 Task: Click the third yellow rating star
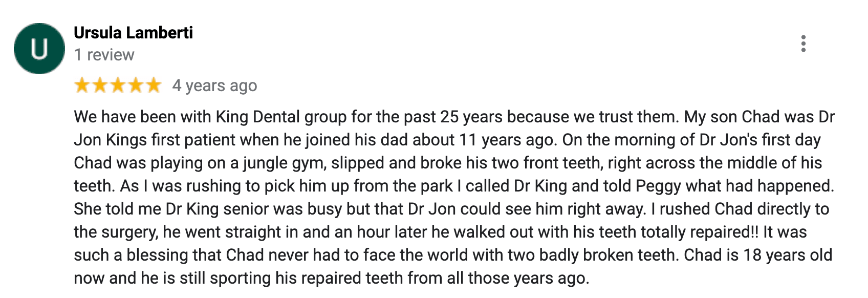coord(118,85)
